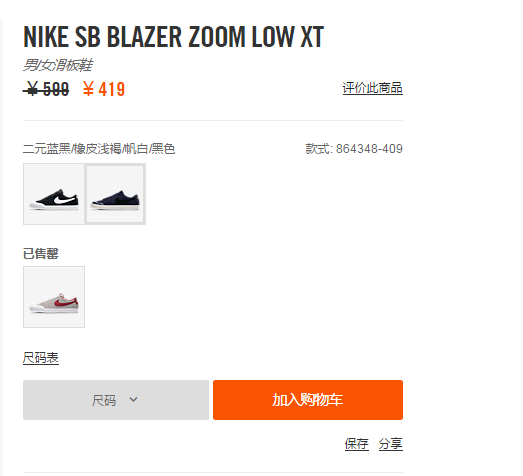
Task: Open the 尺码表 size chart link
Action: 41,358
